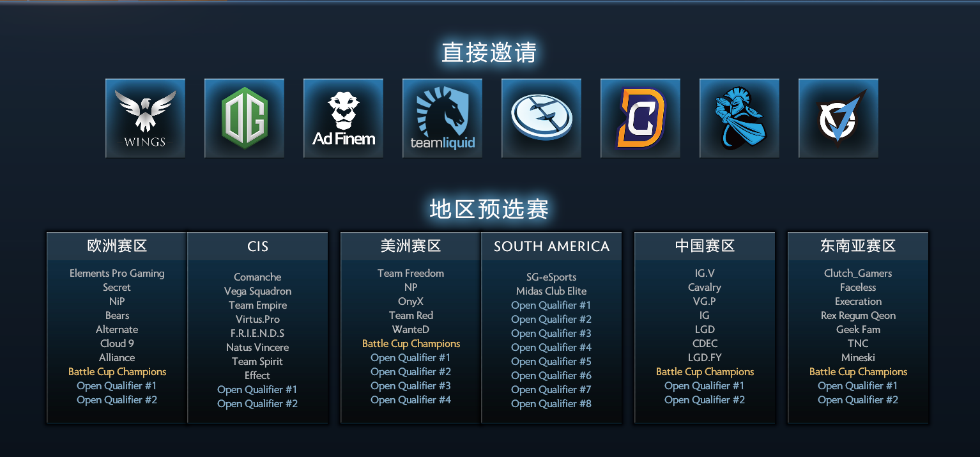
Task: Click Open Qualifier #8 in South America
Action: tap(551, 403)
